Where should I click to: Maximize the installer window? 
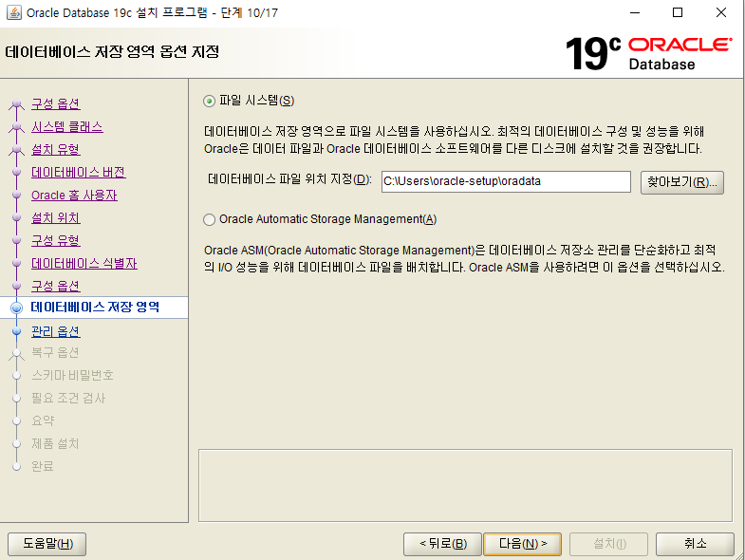tap(678, 13)
